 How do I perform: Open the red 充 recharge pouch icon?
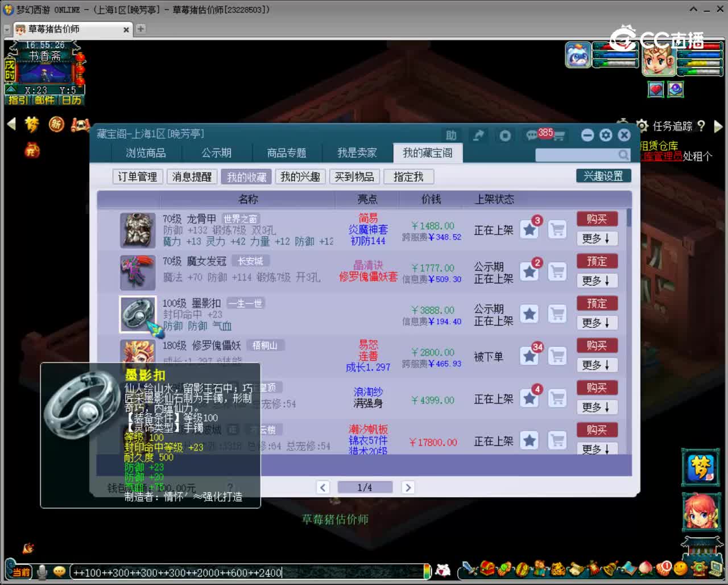coord(32,150)
